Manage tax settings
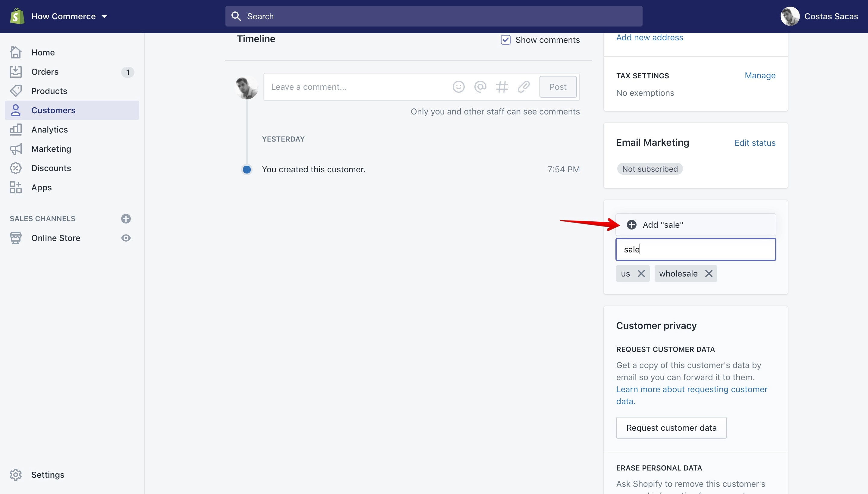Screen dimensions: 868x494 (x=760, y=75)
